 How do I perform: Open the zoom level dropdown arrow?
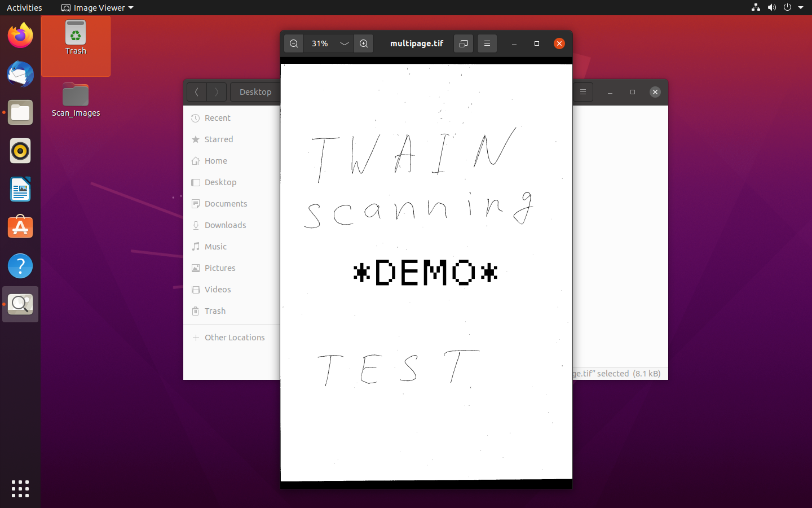(344, 43)
